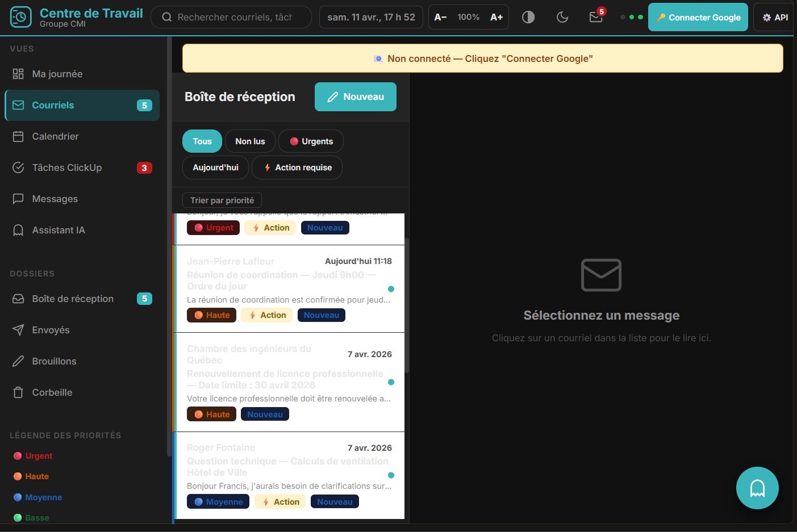Open the floating assistant chat button
This screenshot has width=797, height=532.
point(757,488)
